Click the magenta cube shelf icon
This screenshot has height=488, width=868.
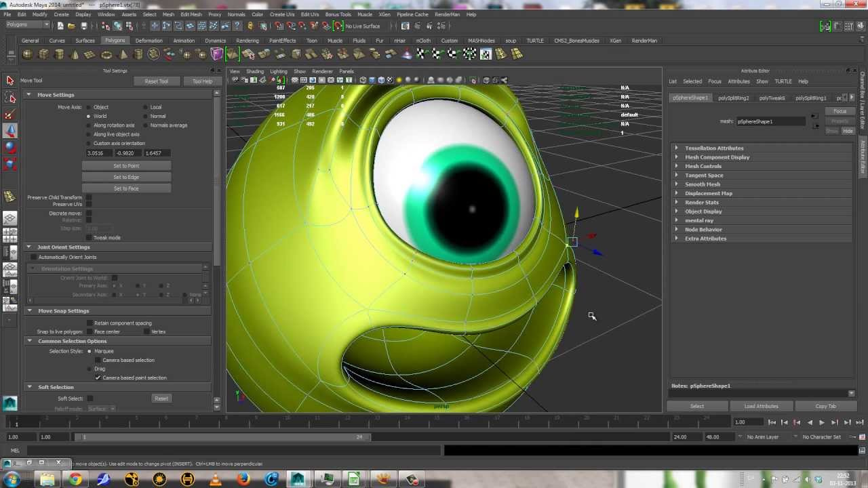point(217,54)
